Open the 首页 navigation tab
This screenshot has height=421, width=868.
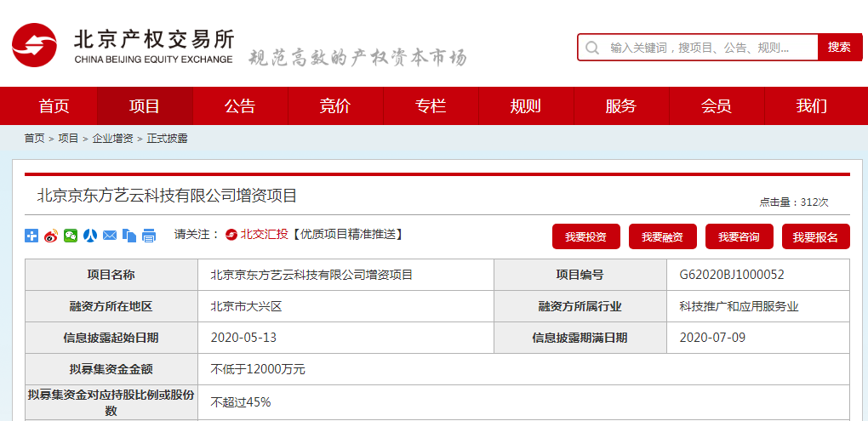coord(54,105)
